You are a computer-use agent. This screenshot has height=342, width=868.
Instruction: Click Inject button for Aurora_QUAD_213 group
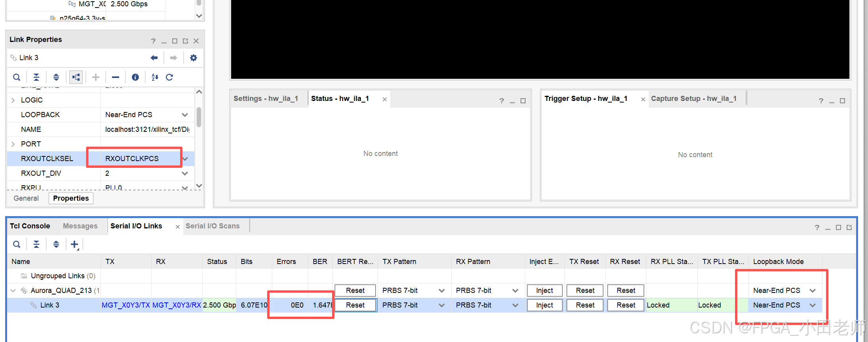pos(544,291)
